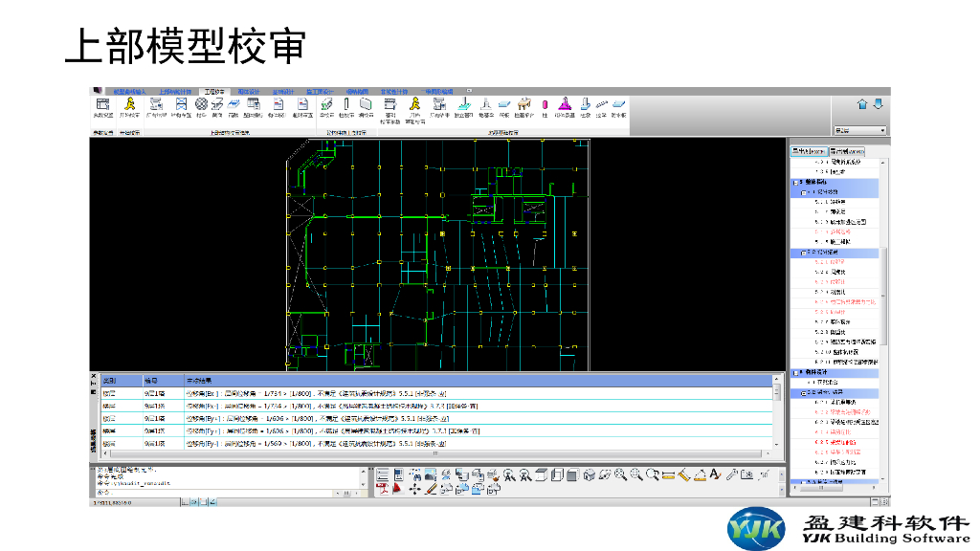Click the blue down arrow at top right
The image size is (980, 551).
coord(878,104)
